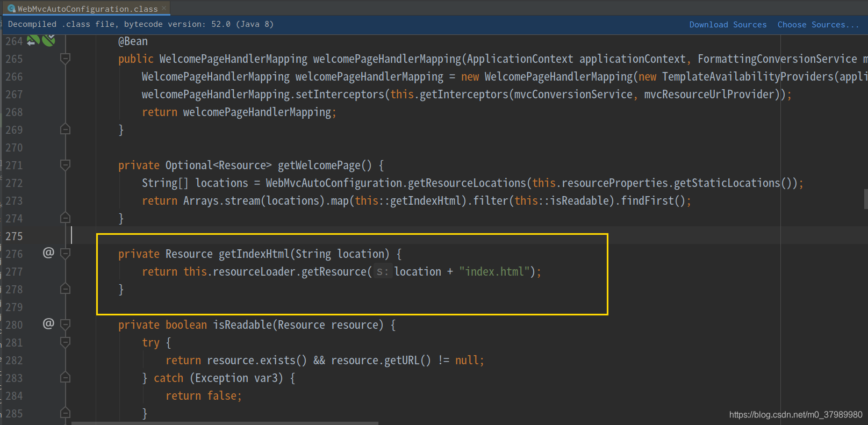
Task: Click 'this::getIndexHtml' method reference on line 273
Action: click(x=408, y=201)
